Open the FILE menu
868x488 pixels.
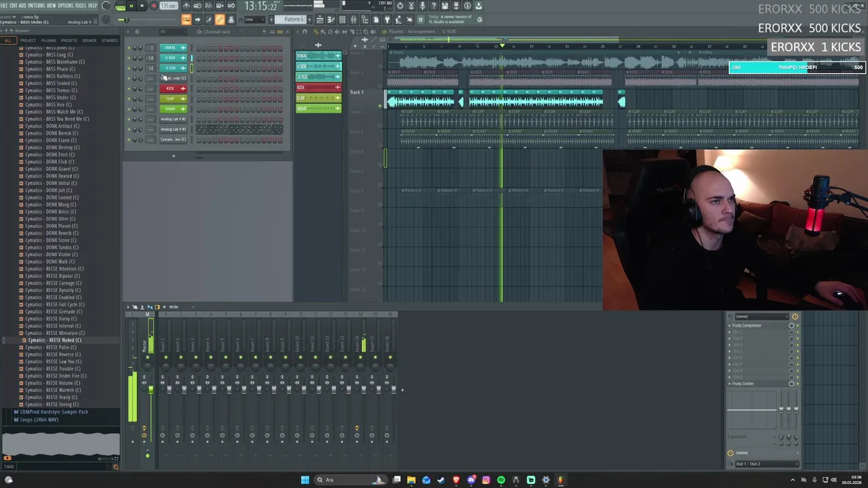[5, 5]
